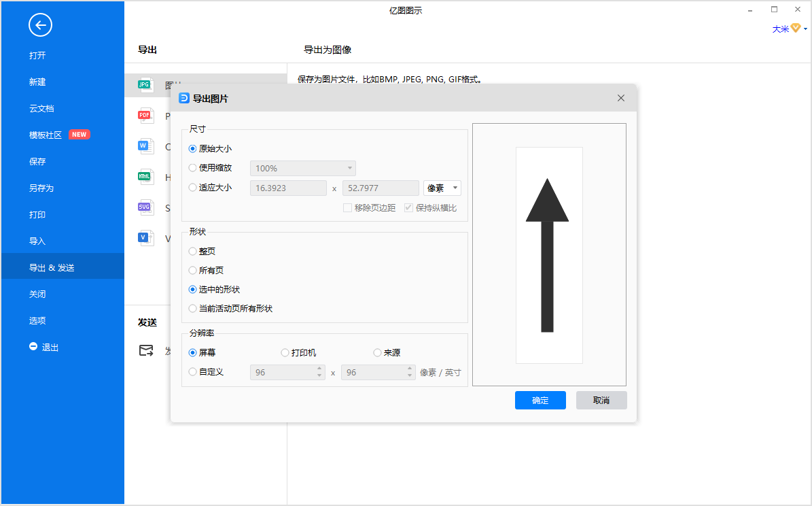Click the red NEW badge

click(80, 134)
